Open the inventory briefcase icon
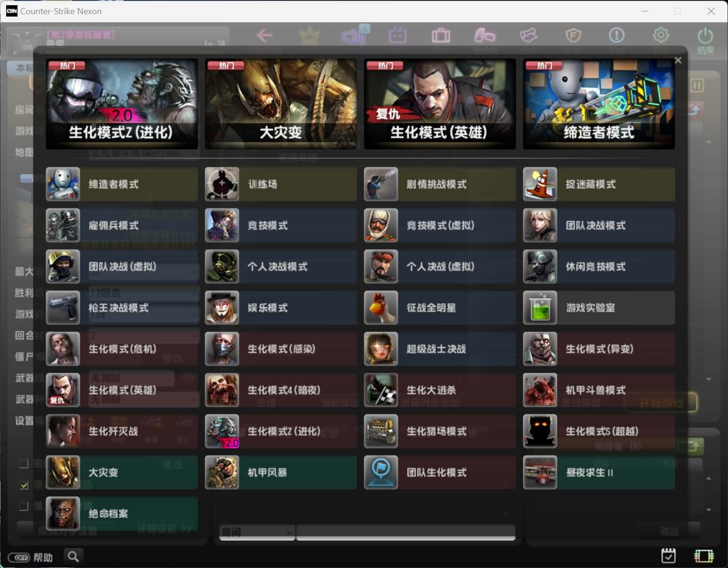This screenshot has height=568, width=728. (x=441, y=35)
